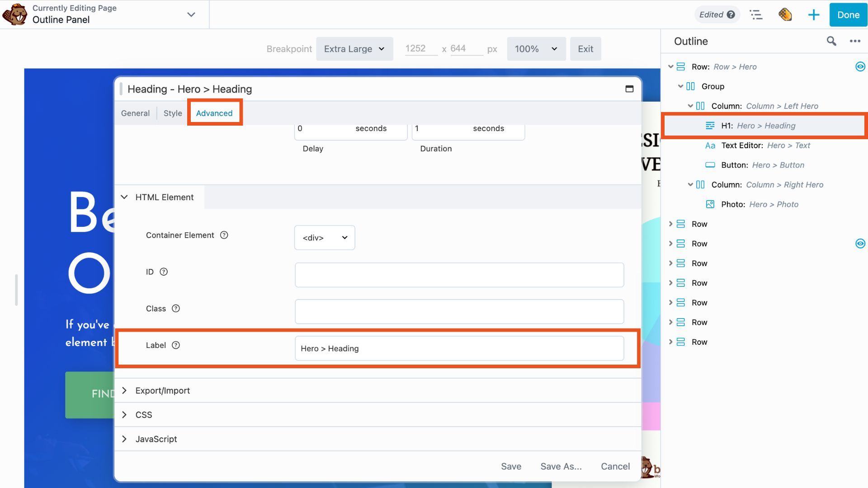Image resolution: width=868 pixels, height=488 pixels.
Task: Click the honeycomb templates icon
Action: pyautogui.click(x=785, y=14)
